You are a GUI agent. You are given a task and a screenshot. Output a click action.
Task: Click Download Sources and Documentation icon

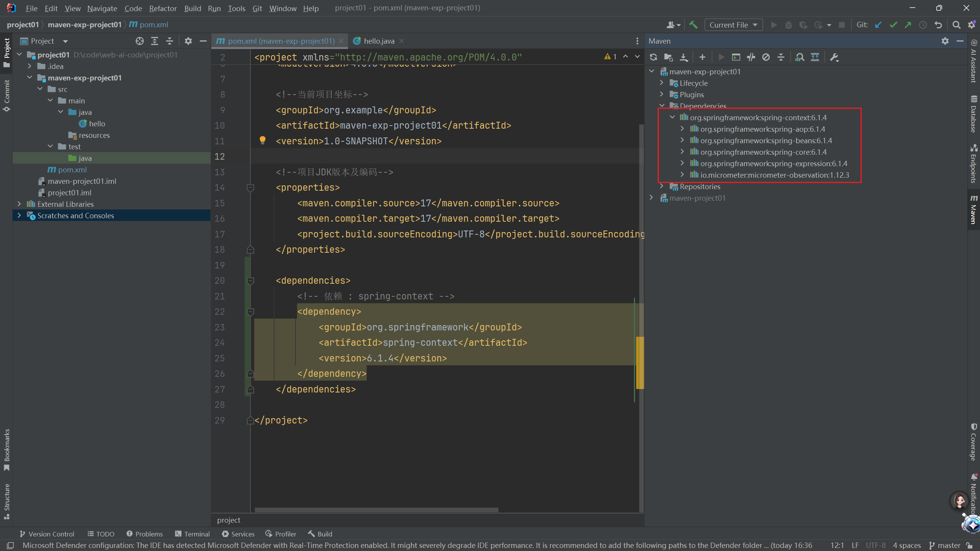click(x=684, y=57)
